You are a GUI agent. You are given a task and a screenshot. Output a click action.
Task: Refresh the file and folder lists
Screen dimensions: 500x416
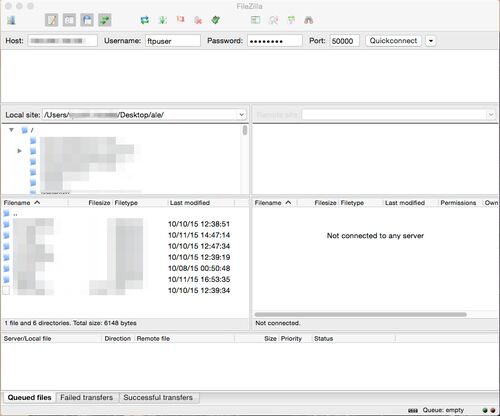pos(145,20)
